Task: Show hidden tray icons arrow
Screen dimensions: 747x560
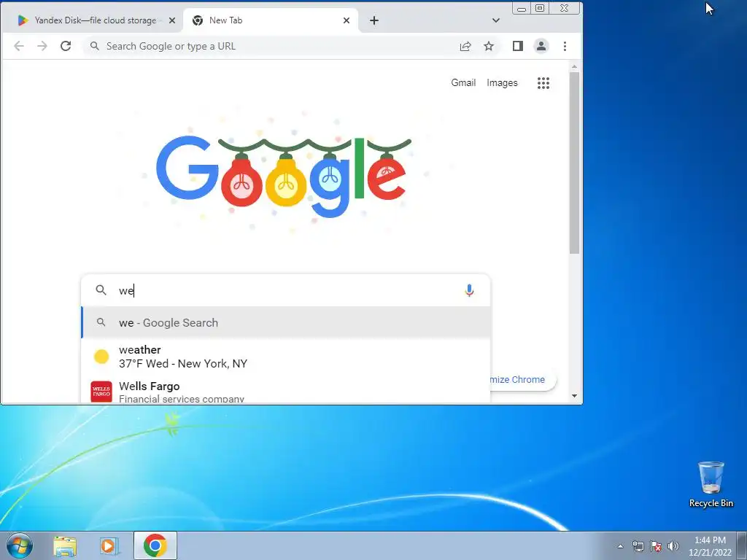Action: pyautogui.click(x=620, y=546)
